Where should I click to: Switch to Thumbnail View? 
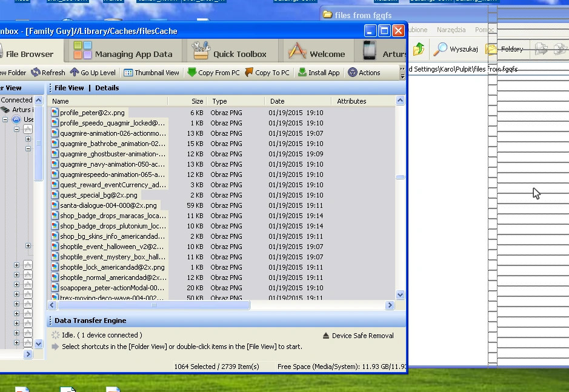pyautogui.click(x=151, y=73)
